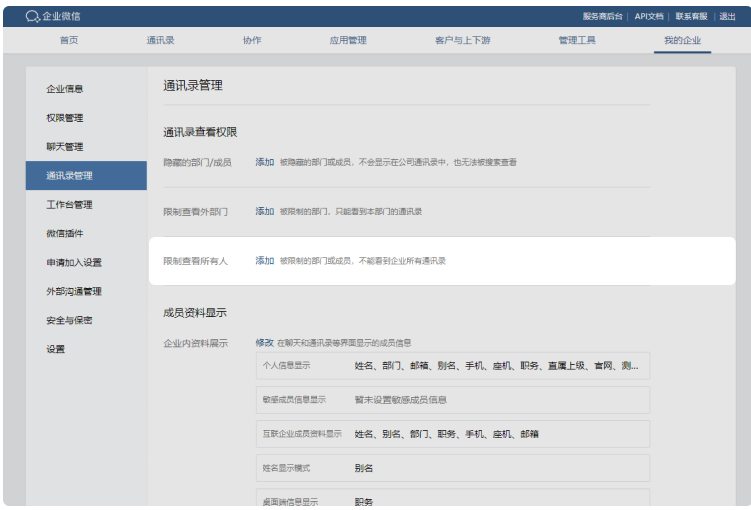Open 聊天管理 sidebar item
Image resolution: width=751 pixels, height=510 pixels.
pyautogui.click(x=65, y=147)
